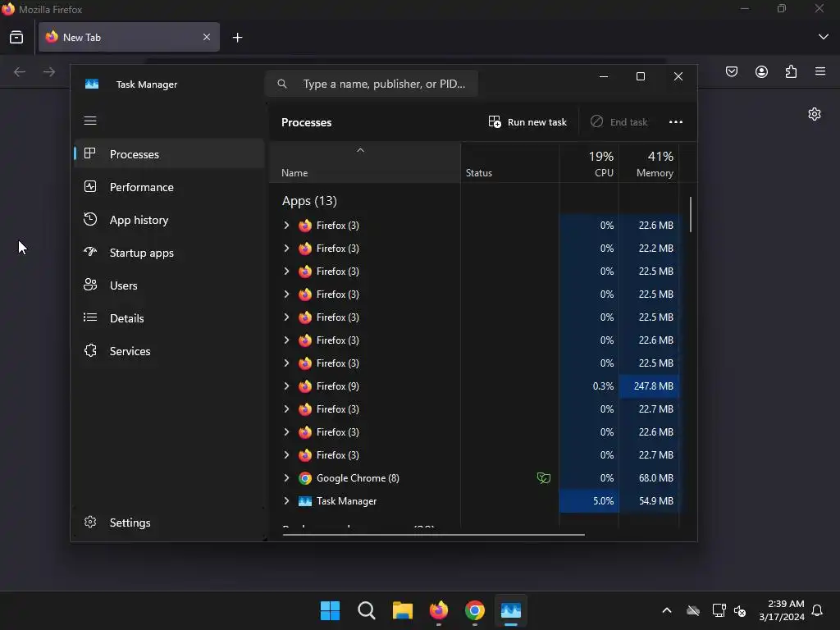
Task: Click the muted volume icon in system tray
Action: (741, 610)
